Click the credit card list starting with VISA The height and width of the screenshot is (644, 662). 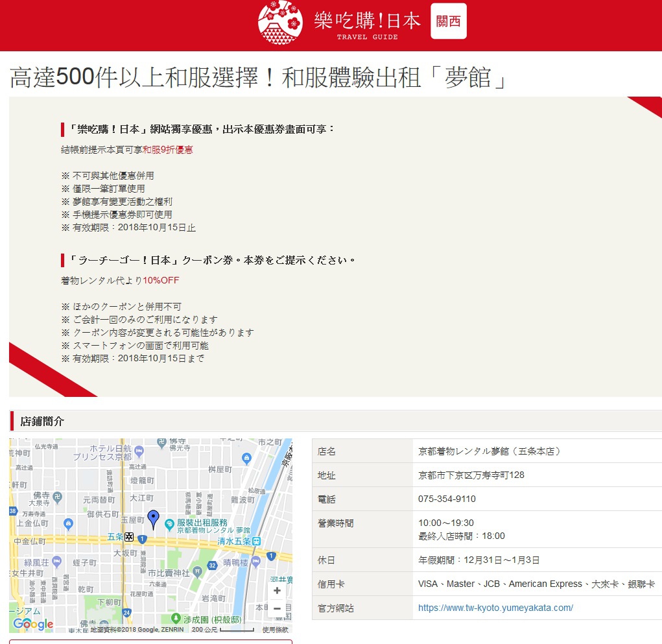point(536,584)
